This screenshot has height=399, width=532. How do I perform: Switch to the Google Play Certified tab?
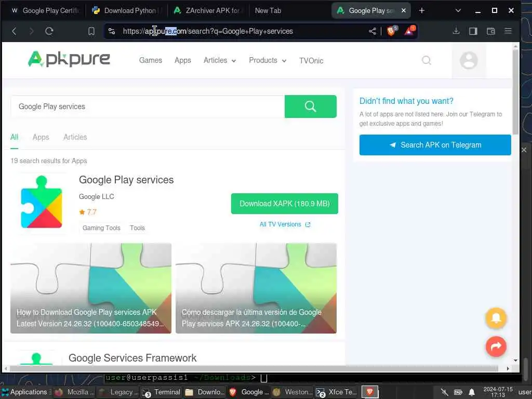[x=45, y=10]
